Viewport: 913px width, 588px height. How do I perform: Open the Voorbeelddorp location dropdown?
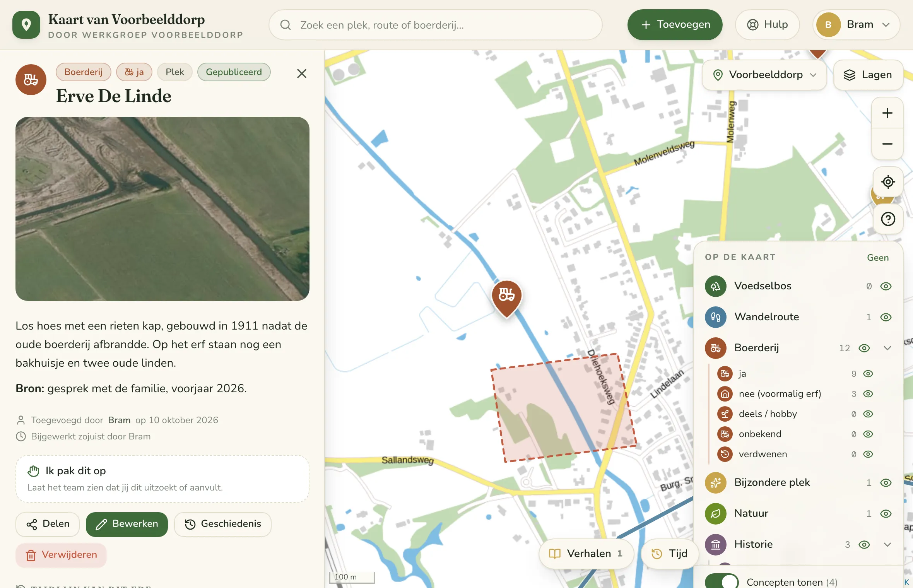tap(764, 75)
